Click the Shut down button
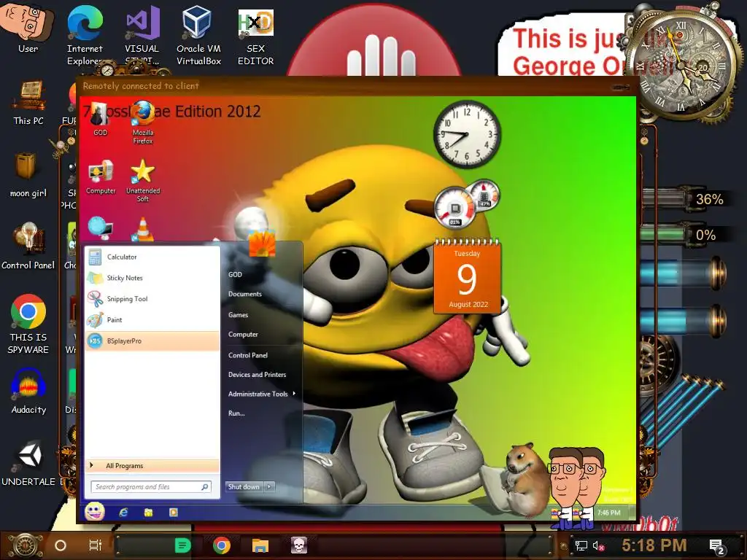The width and height of the screenshot is (747, 560). click(244, 486)
